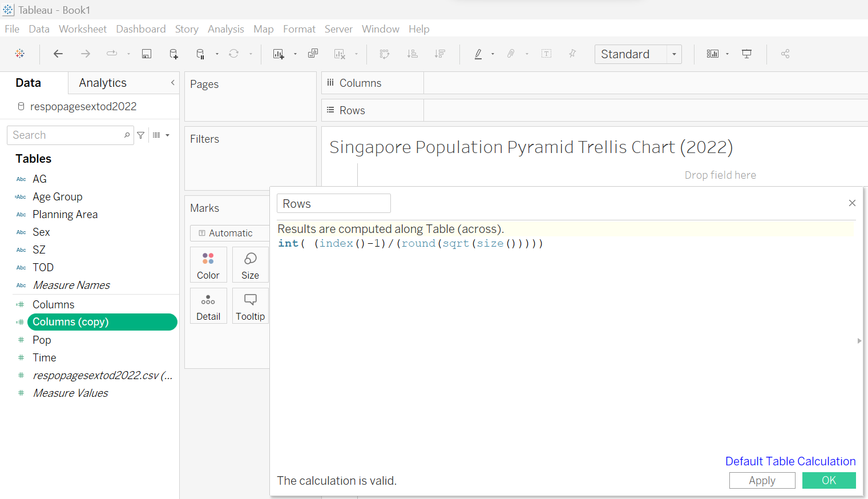Image resolution: width=868 pixels, height=499 pixels.
Task: Switch to the Analytics tab
Action: point(103,83)
